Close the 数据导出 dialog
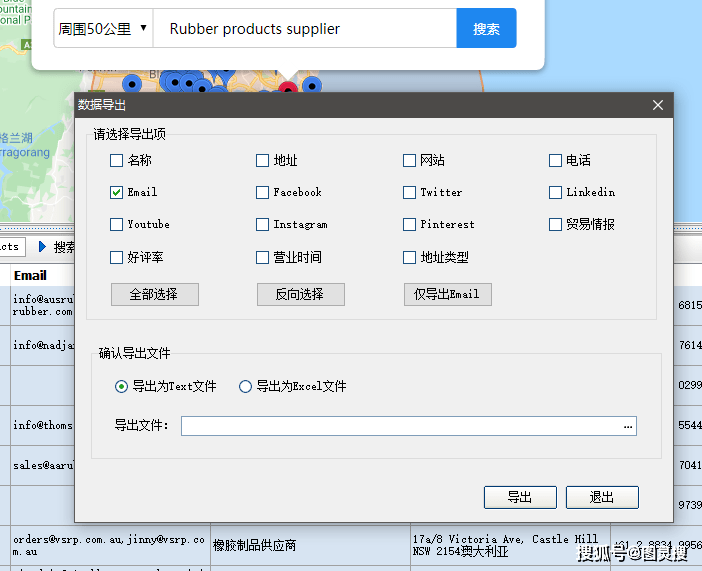This screenshot has width=702, height=571. click(657, 105)
